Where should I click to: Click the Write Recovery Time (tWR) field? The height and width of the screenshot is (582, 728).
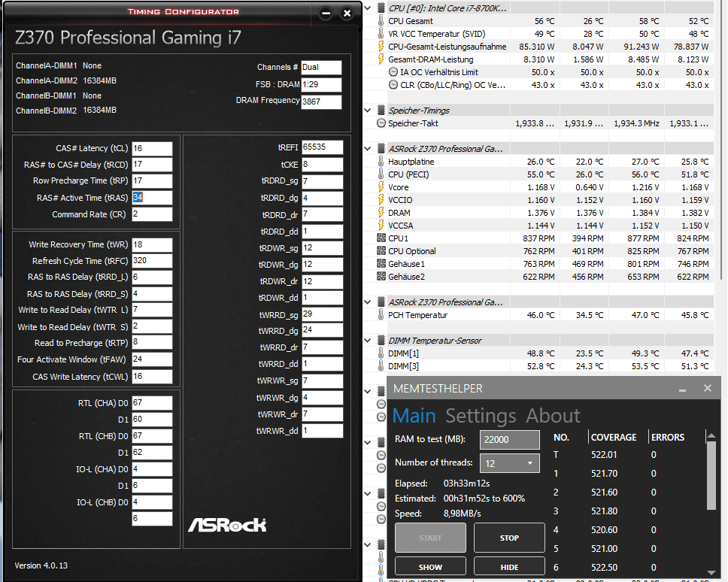pyautogui.click(x=152, y=245)
